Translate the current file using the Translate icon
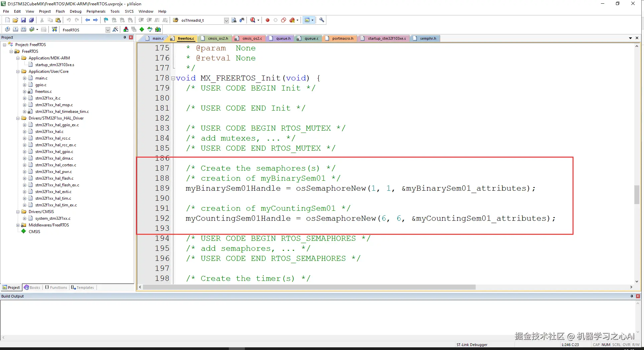The image size is (644, 350). pos(7,29)
